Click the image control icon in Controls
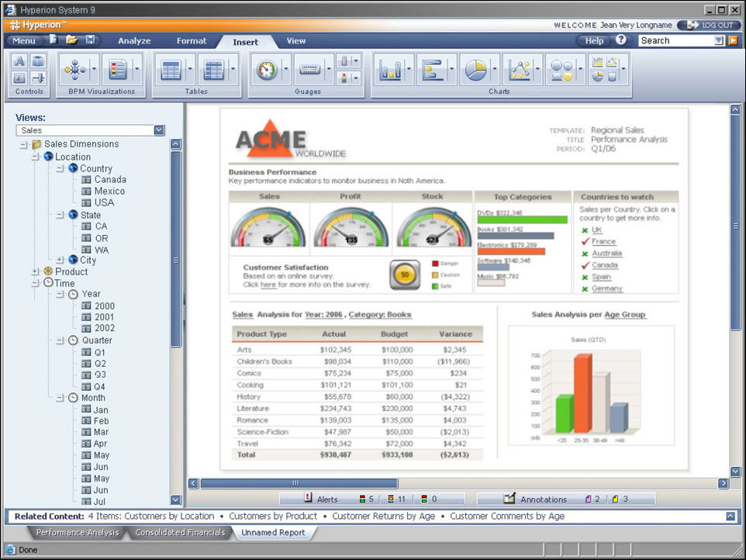Image resolution: width=746 pixels, height=560 pixels. tap(19, 78)
